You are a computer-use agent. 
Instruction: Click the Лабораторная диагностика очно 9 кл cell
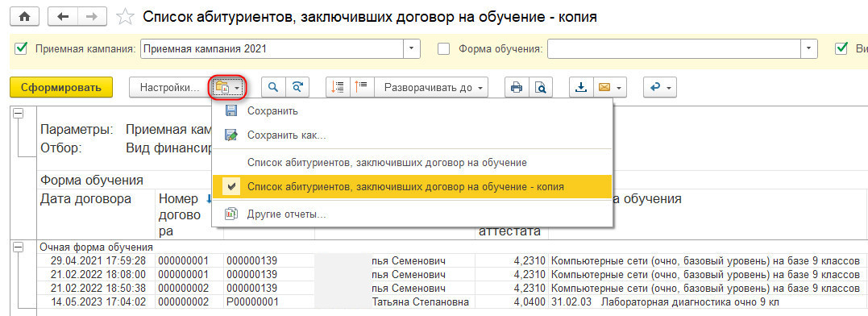pyautogui.click(x=708, y=302)
